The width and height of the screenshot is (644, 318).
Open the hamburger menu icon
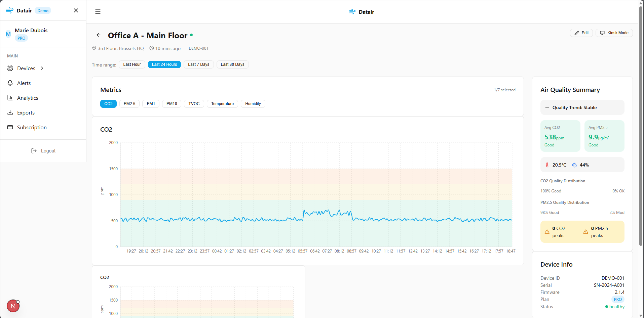tap(98, 12)
